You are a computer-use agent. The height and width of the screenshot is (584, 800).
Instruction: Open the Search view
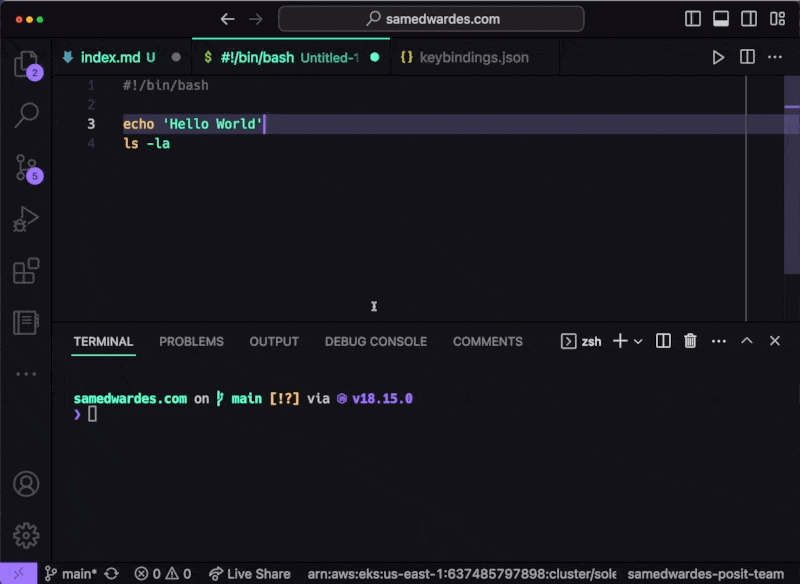point(26,115)
